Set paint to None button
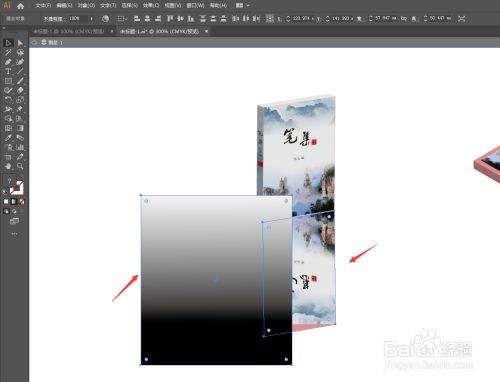Screen dimensions: 500x382 click(22, 202)
